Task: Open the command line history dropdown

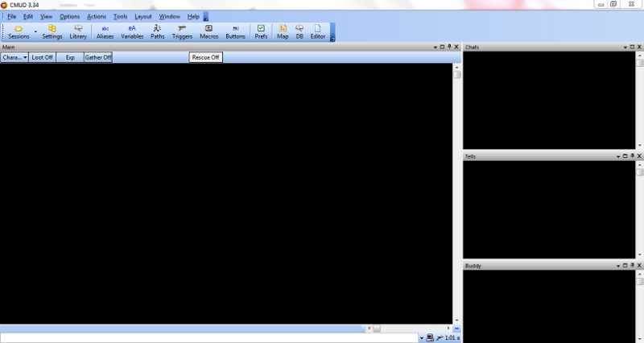Action: pyautogui.click(x=421, y=338)
